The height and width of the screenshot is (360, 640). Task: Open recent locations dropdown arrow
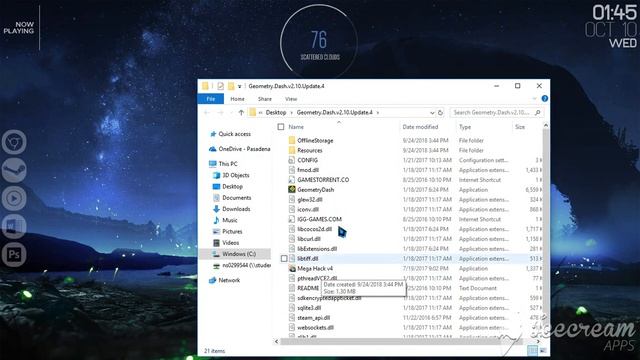click(x=231, y=113)
